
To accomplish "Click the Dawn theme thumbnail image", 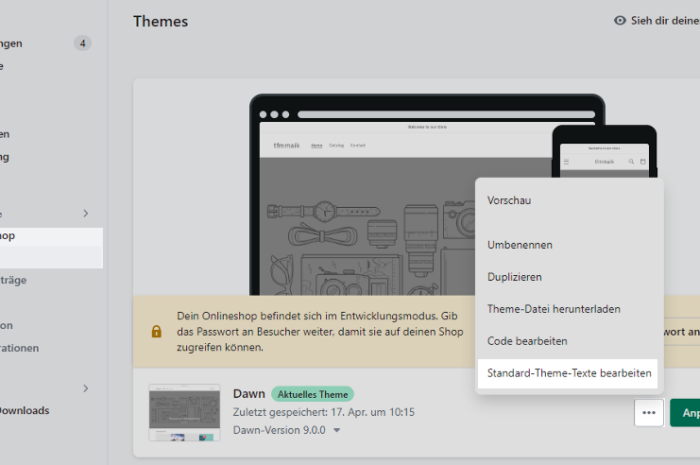I will [x=184, y=412].
